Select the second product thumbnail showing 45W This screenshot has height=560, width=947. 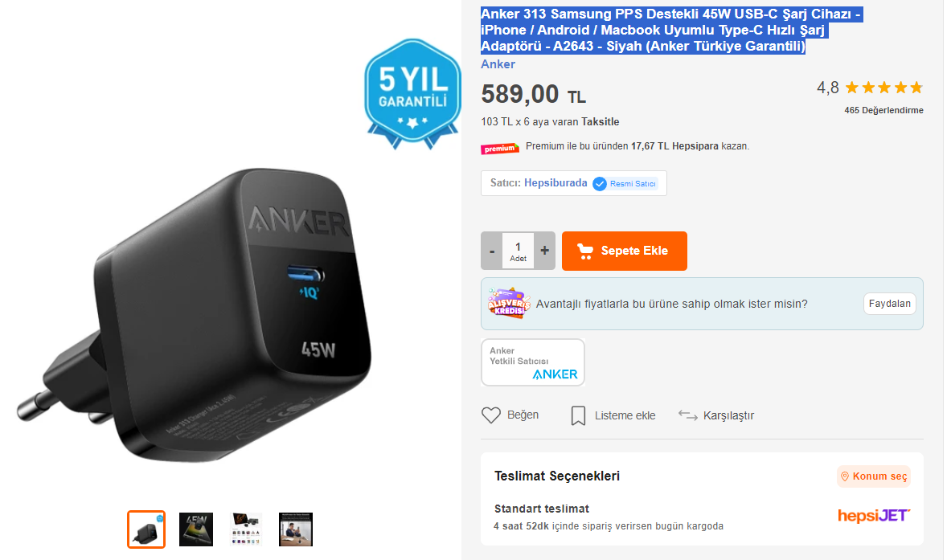coord(196,529)
